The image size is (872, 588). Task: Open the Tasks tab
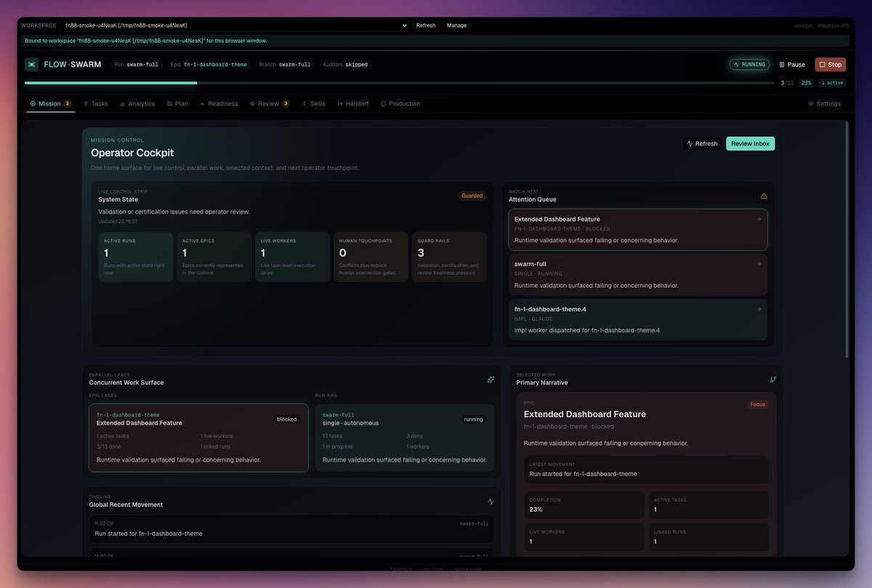point(95,104)
